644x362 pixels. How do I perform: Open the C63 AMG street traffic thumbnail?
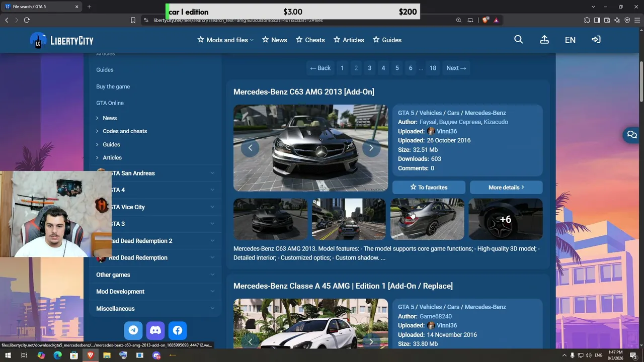coord(349,219)
